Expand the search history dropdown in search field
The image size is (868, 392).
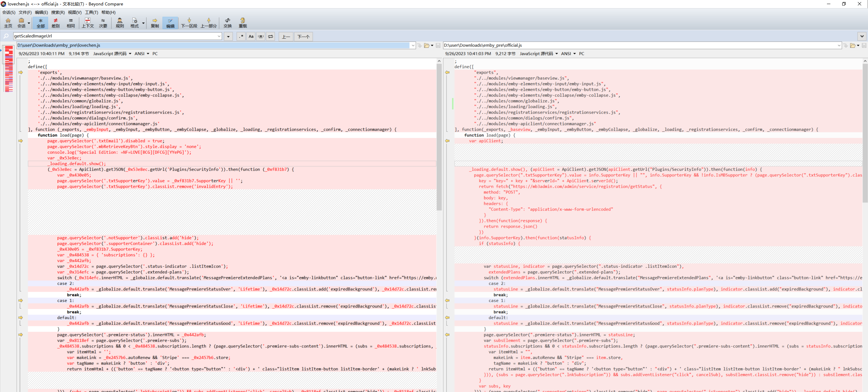[x=219, y=36]
